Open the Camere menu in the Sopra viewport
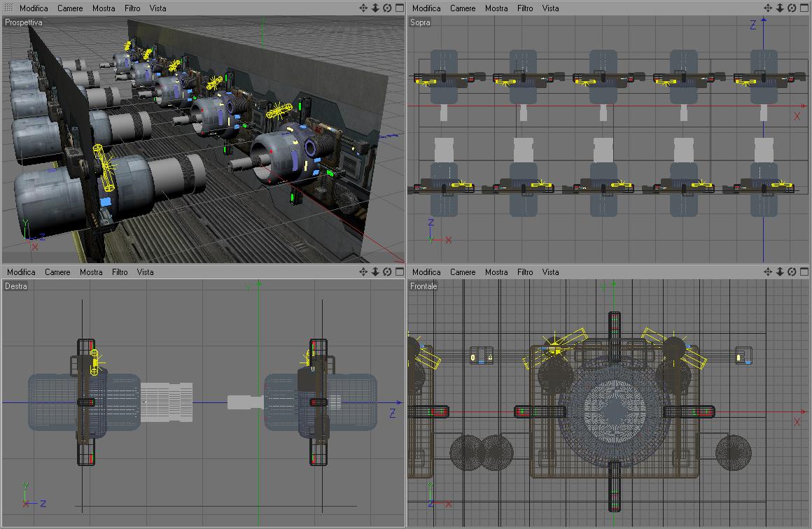Screen dimensions: 812x529 (x=463, y=8)
